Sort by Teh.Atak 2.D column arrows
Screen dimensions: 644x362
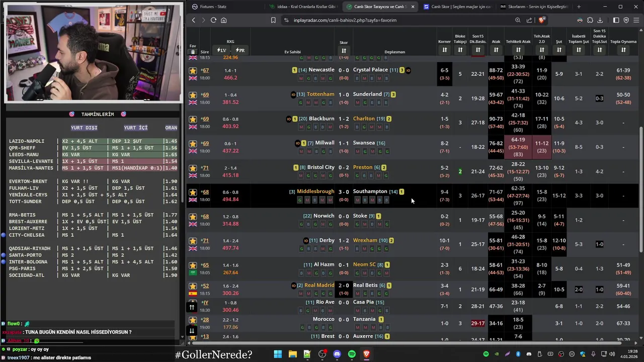tap(542, 50)
